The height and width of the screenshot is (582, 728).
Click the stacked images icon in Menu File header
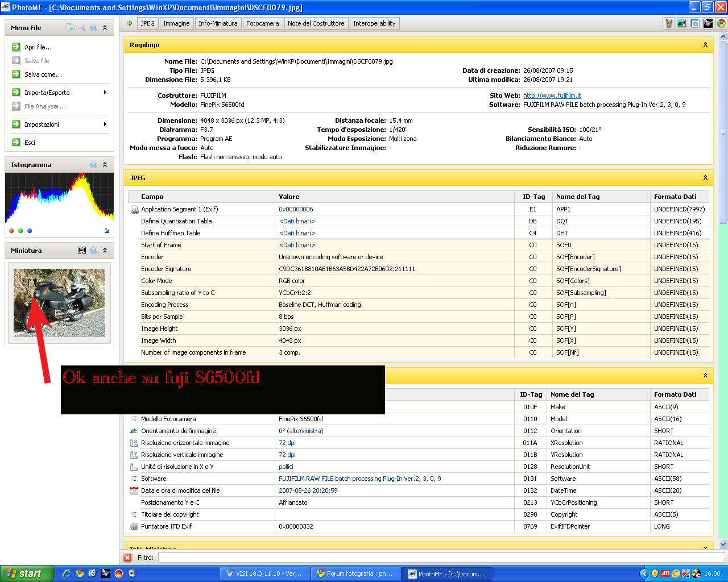[71, 27]
